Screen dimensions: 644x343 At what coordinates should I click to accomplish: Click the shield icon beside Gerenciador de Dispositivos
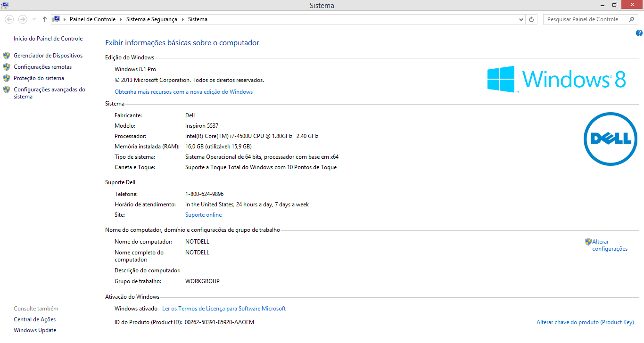pos(7,56)
